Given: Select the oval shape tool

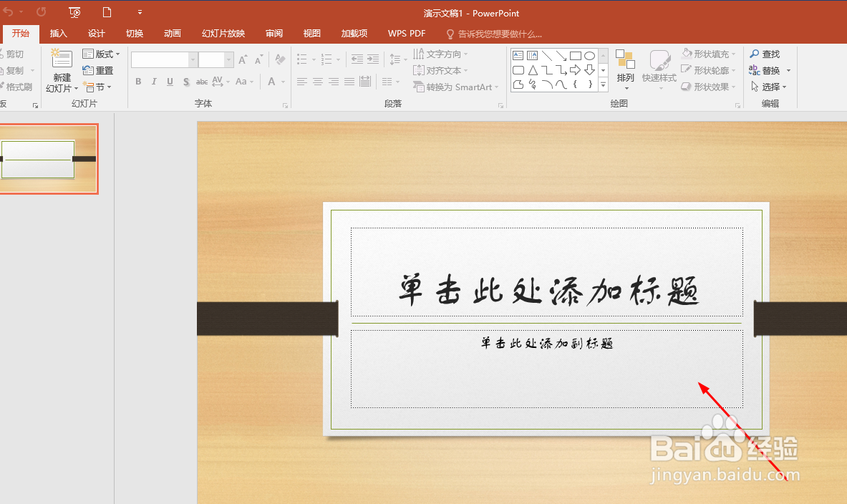Looking at the screenshot, I should point(589,54).
